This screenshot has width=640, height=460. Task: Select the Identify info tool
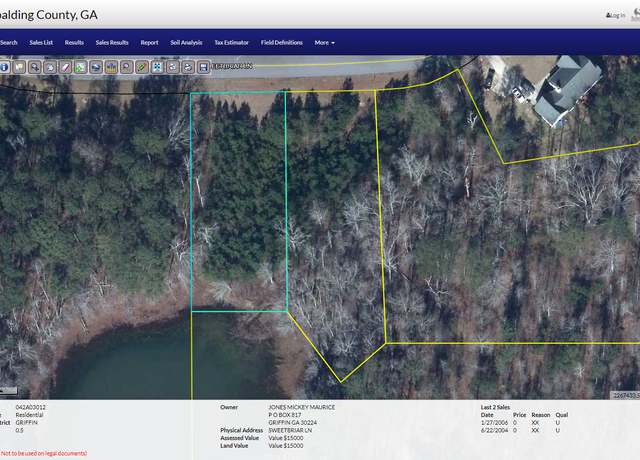click(4, 67)
